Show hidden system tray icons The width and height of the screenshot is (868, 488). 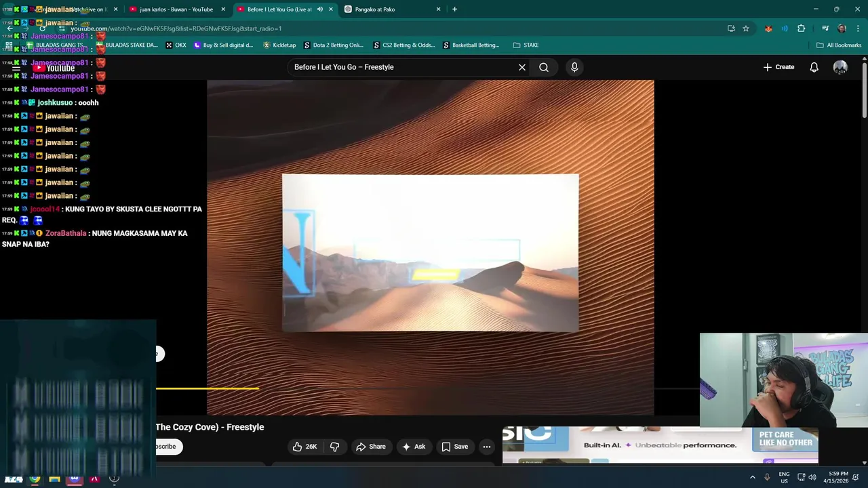752,477
